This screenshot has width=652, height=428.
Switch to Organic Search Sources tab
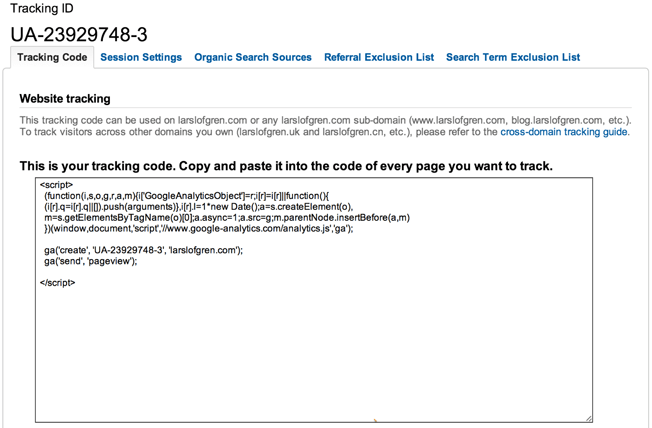pos(253,57)
